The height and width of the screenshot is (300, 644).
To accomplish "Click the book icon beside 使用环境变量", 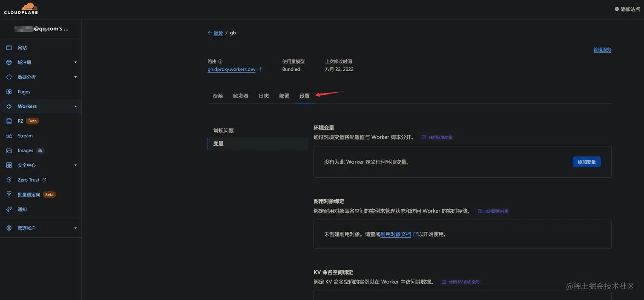I will (424, 137).
